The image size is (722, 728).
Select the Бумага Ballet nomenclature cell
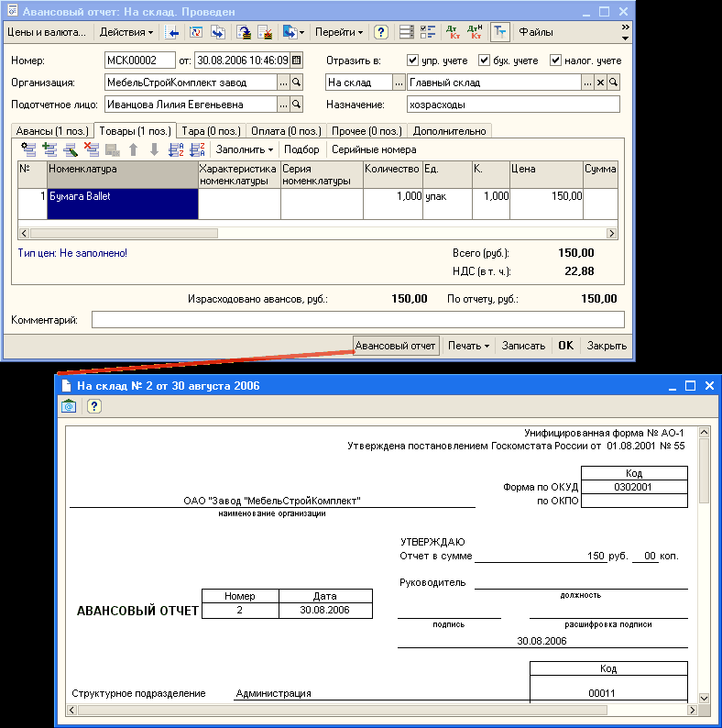coord(123,204)
